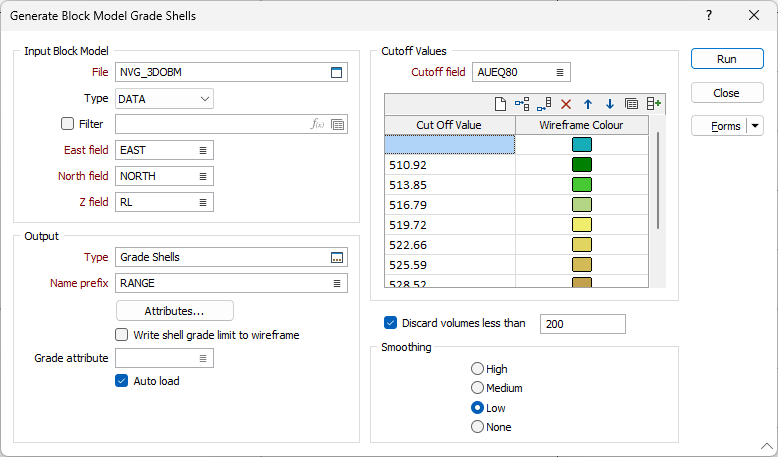Expand the Forms button dropdown arrow

pyautogui.click(x=755, y=126)
